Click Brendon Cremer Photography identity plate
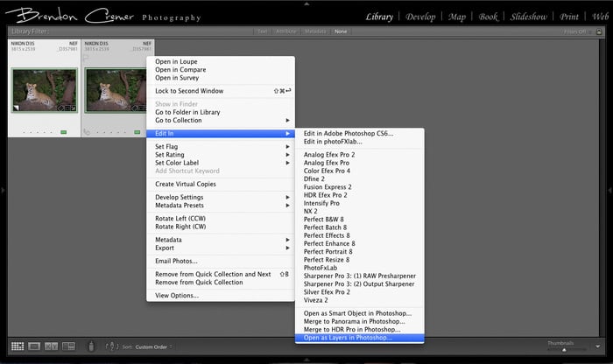Image resolution: width=613 pixels, height=364 pixels. tap(103, 16)
